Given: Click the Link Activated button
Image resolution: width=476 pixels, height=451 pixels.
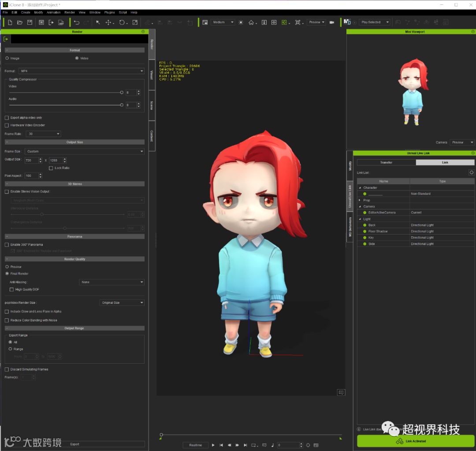Looking at the screenshot, I should (x=416, y=441).
